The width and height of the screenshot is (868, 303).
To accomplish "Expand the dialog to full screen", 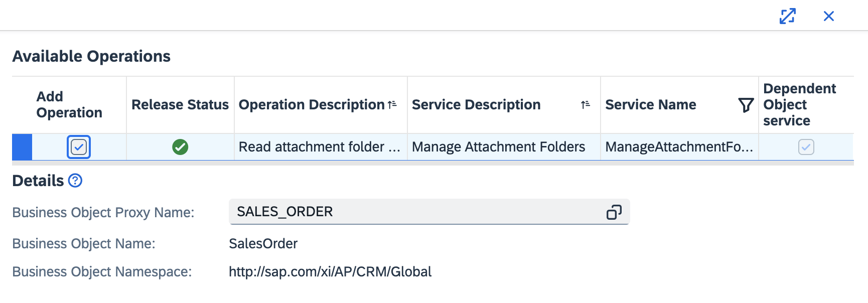I will (787, 16).
